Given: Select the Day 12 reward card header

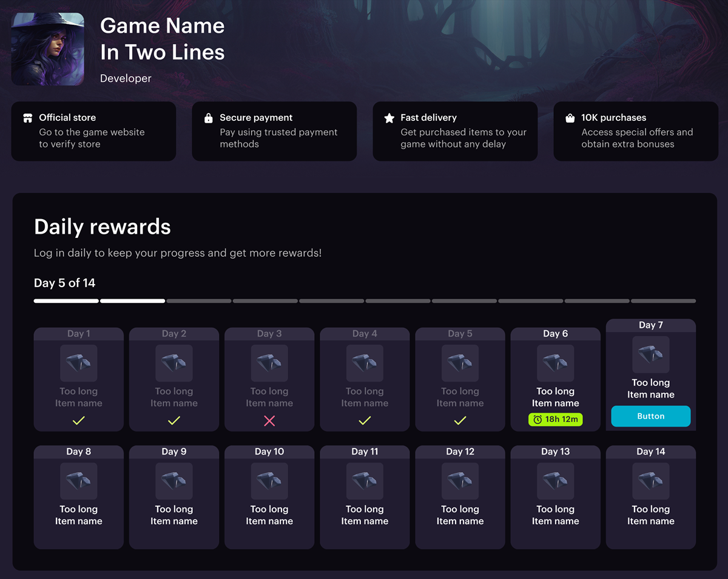Looking at the screenshot, I should [x=460, y=452].
